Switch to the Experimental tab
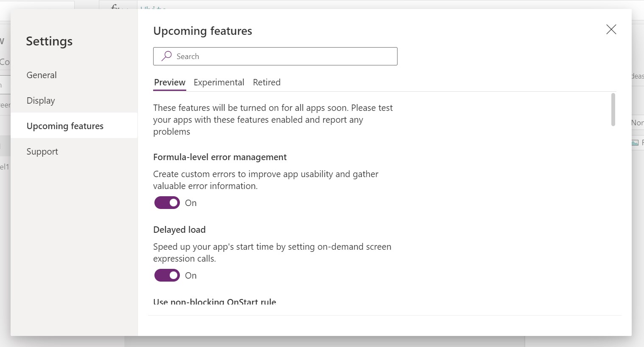 pos(219,82)
